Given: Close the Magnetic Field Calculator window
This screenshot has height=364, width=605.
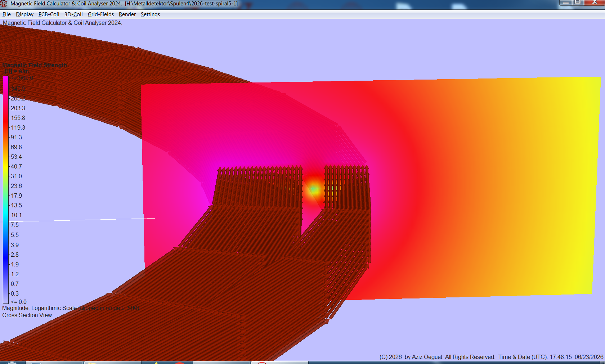Looking at the screenshot, I should (594, 3).
